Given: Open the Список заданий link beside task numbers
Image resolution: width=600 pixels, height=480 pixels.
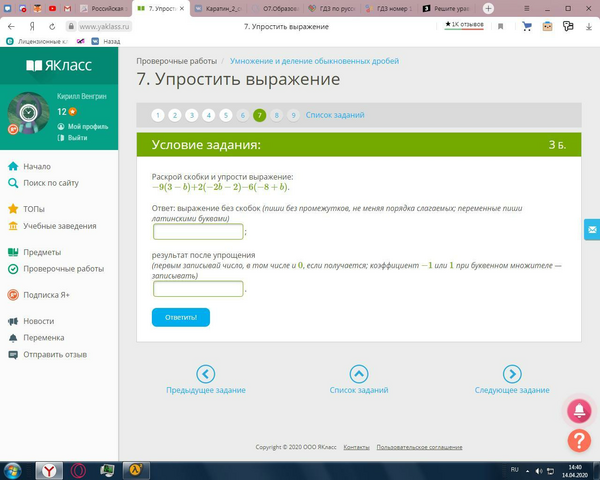Looking at the screenshot, I should pos(335,115).
